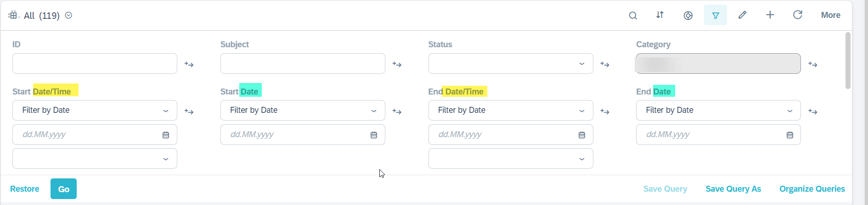Image resolution: width=868 pixels, height=205 pixels.
Task: Click the sort arrows icon
Action: pos(660,15)
